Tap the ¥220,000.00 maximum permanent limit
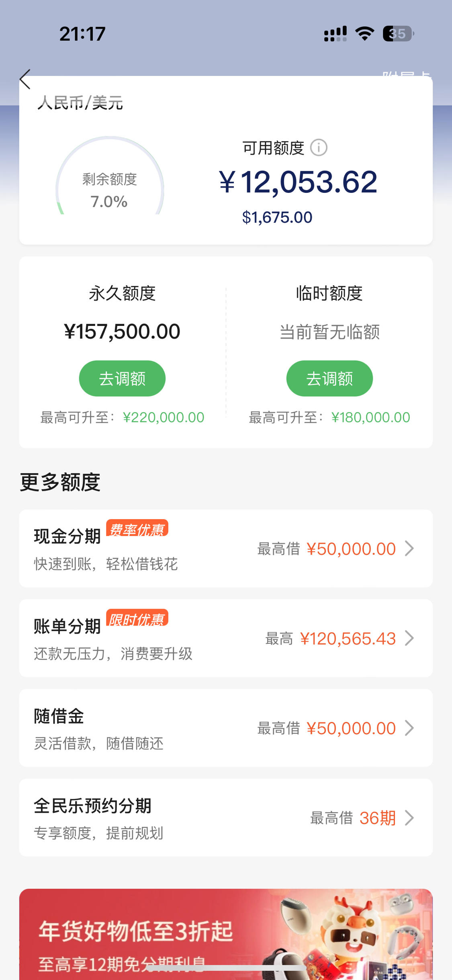The image size is (452, 980). [x=164, y=417]
